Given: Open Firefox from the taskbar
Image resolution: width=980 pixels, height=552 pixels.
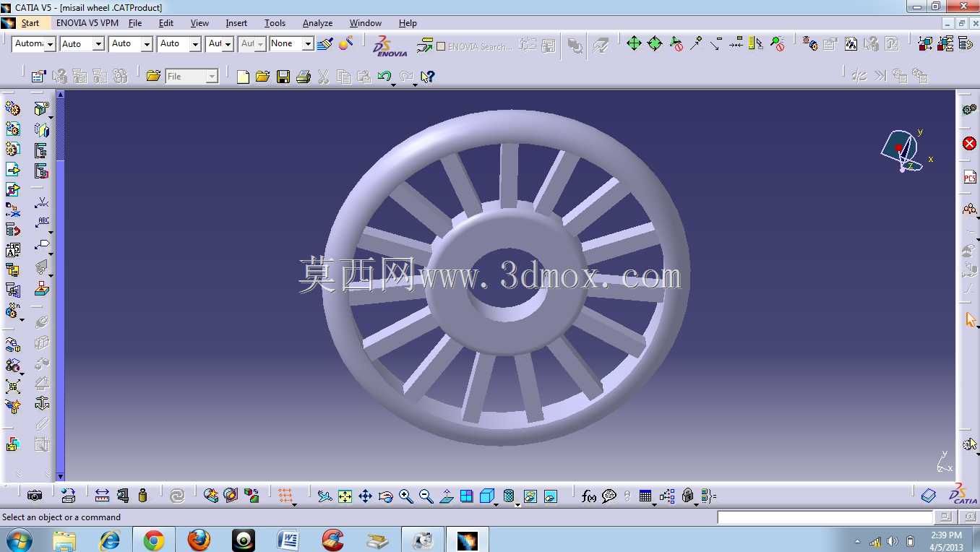Looking at the screenshot, I should pos(199,540).
